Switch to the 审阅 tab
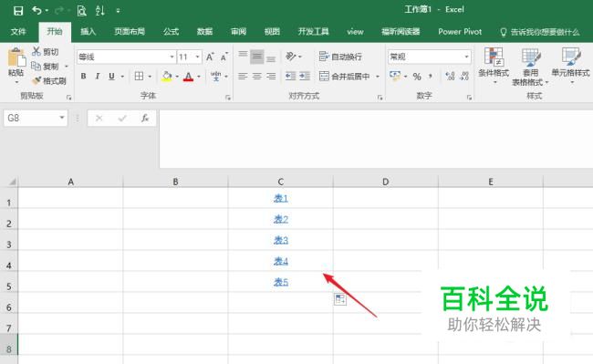593x364 pixels. [238, 32]
